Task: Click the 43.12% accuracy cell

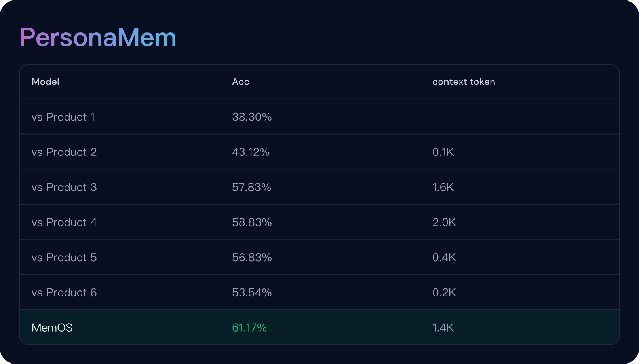Action: [251, 152]
